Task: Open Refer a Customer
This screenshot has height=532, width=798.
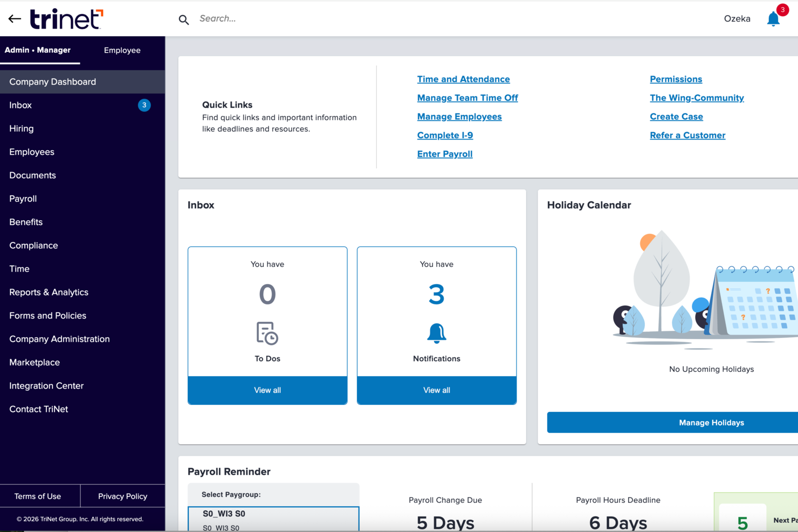Action: (687, 135)
